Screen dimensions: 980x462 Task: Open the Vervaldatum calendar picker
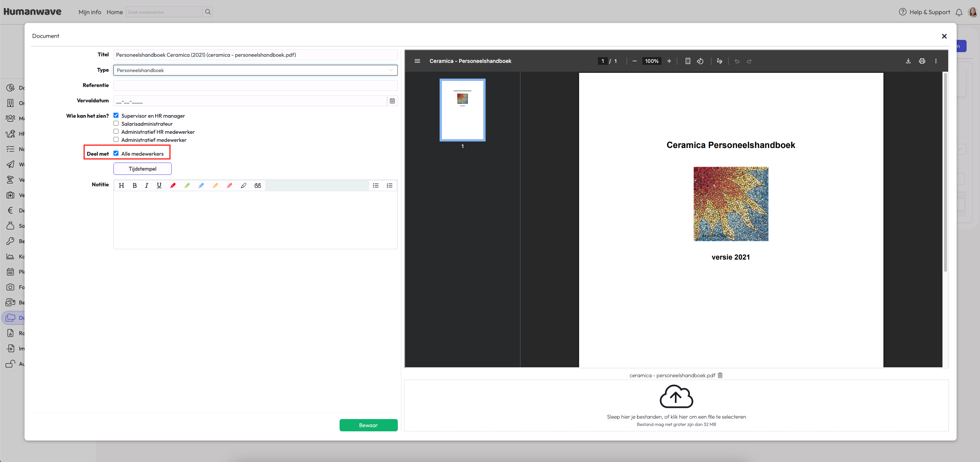(x=392, y=101)
